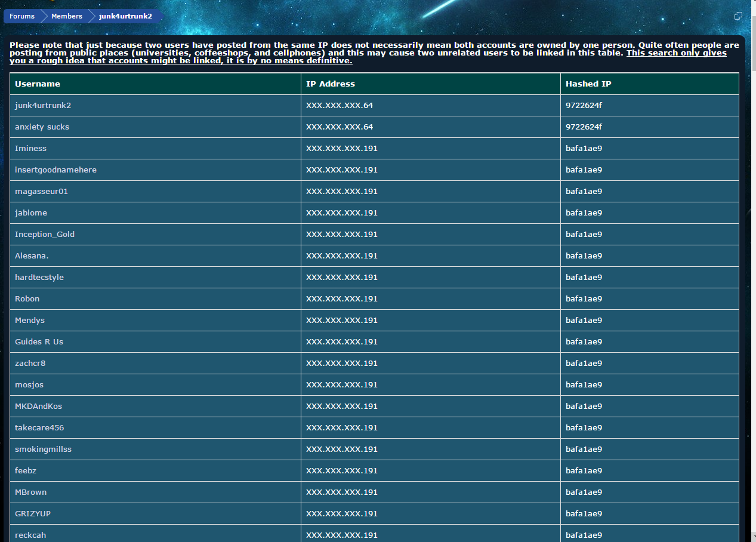
Task: Click the IP address in Robon's row
Action: [x=342, y=299]
